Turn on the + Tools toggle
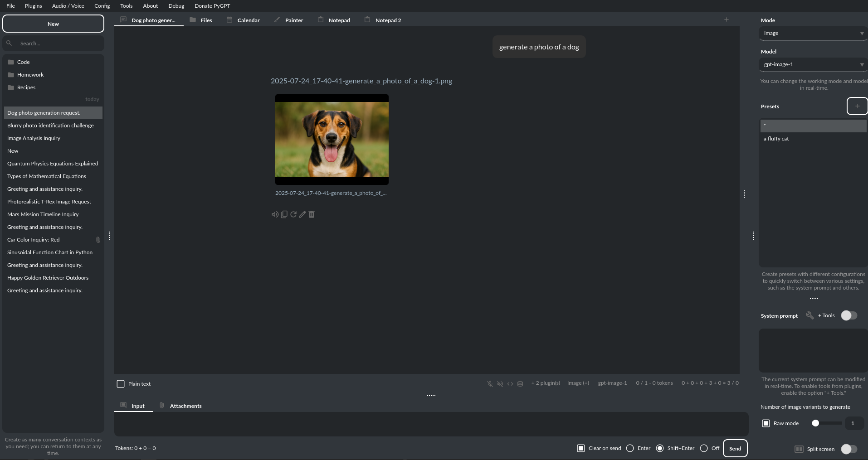 849,315
